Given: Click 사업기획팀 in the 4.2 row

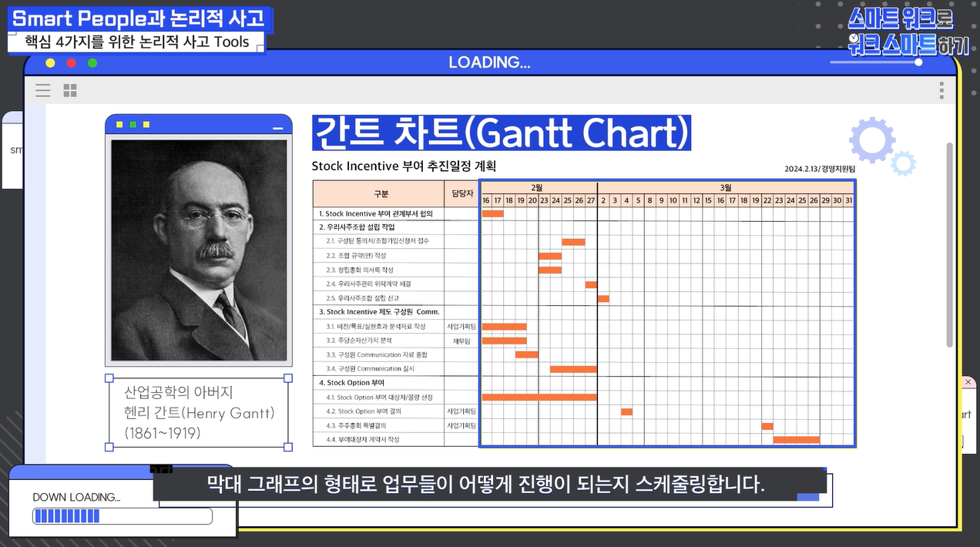Looking at the screenshot, I should click(x=461, y=411).
